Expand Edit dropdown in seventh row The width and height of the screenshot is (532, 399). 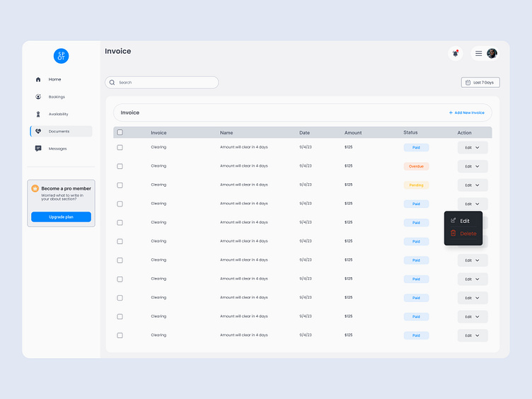coord(473,260)
